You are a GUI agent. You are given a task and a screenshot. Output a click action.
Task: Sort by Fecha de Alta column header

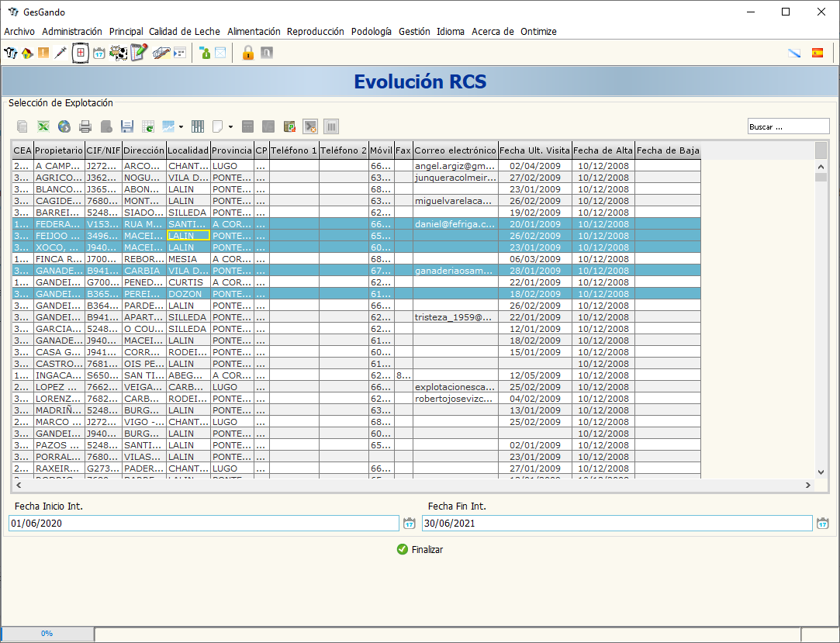(x=603, y=150)
